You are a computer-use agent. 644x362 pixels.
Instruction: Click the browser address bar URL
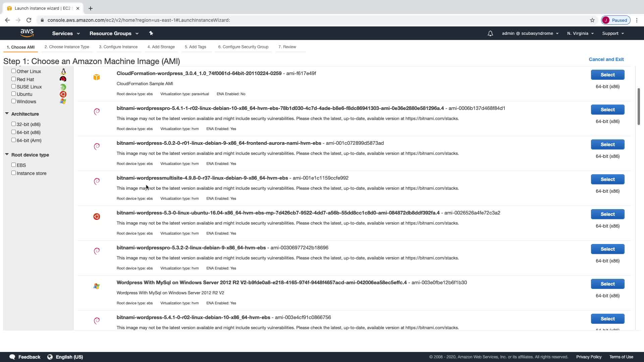click(x=139, y=20)
